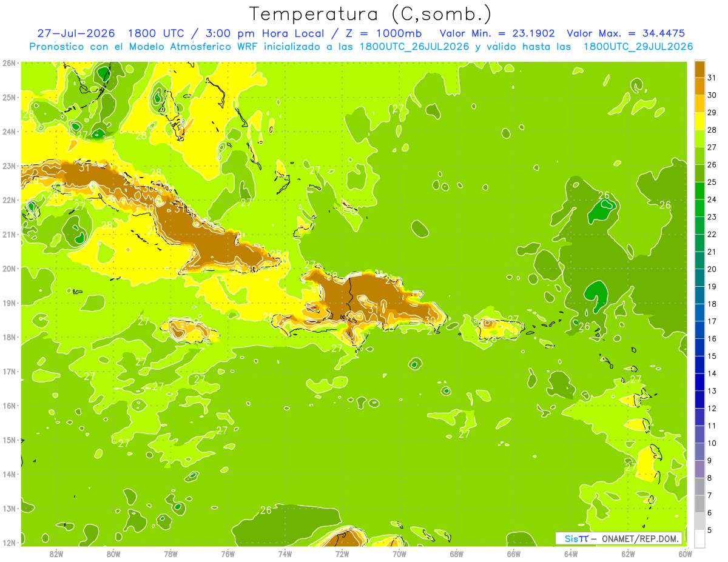
Task: Pick the legend color band between 30 and 31
Action: 699,87
